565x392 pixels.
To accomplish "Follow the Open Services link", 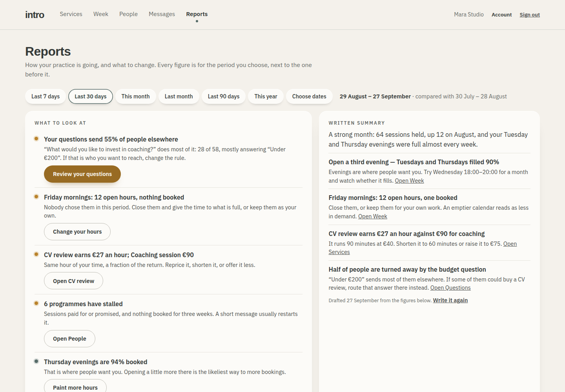I will point(510,244).
